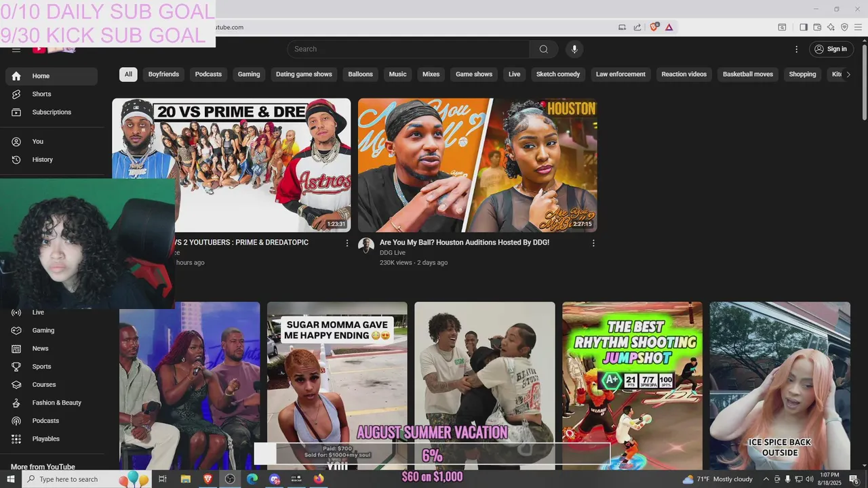Open options for Are You My Ball video
Screen dimensions: 868x488
tap(593, 243)
